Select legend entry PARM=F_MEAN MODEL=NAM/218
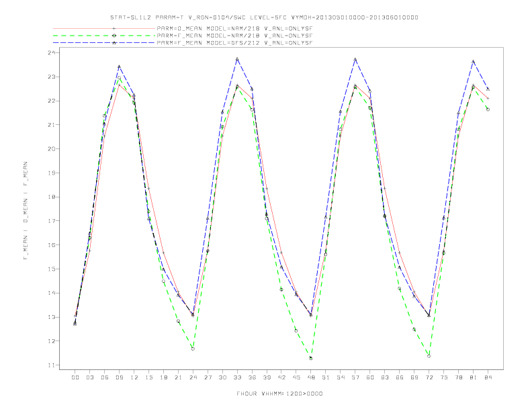 pyautogui.click(x=234, y=36)
